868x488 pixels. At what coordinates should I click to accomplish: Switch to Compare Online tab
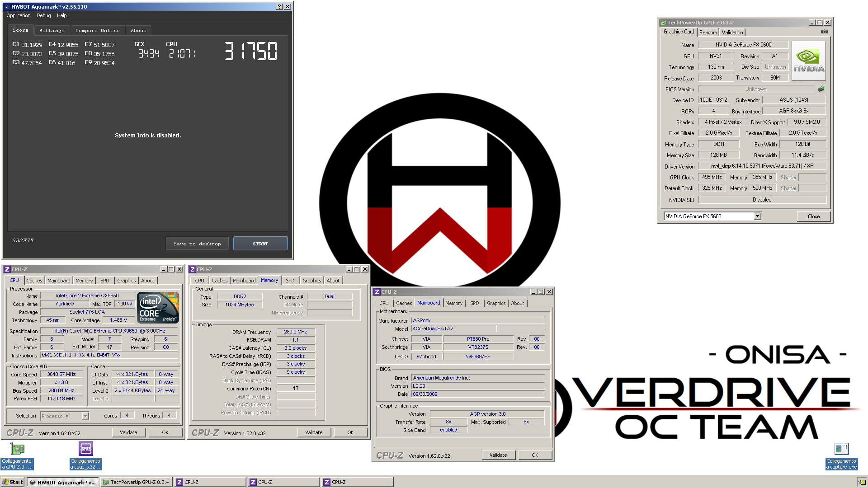(x=98, y=31)
